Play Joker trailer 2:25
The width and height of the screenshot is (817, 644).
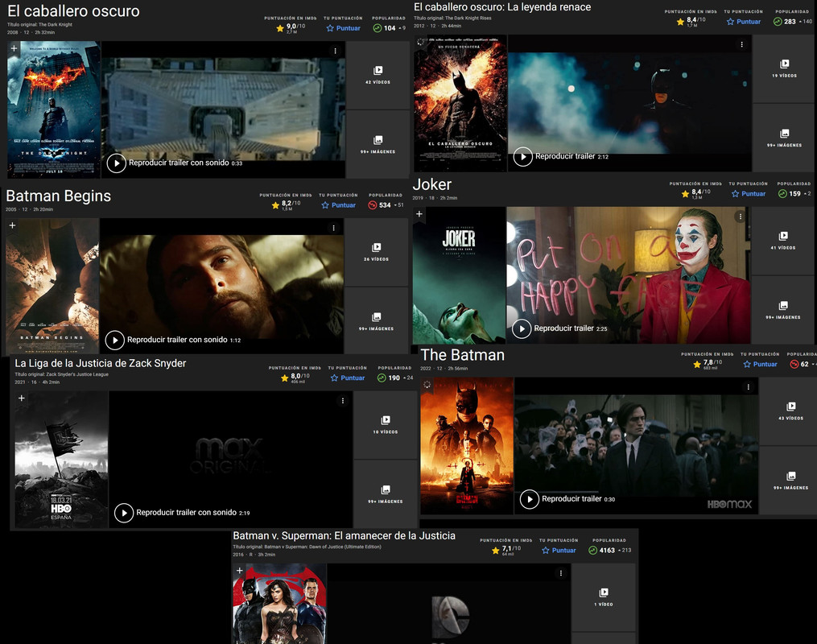559,328
